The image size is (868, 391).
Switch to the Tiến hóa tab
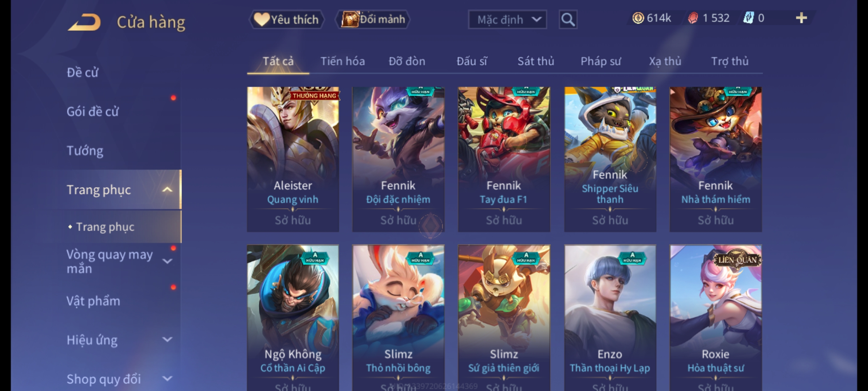[342, 61]
